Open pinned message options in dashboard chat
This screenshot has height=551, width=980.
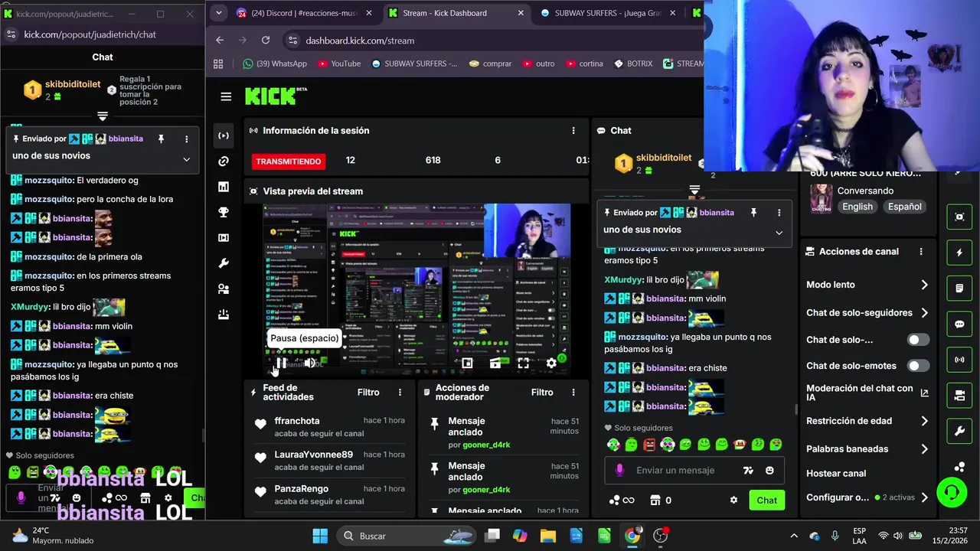(779, 213)
